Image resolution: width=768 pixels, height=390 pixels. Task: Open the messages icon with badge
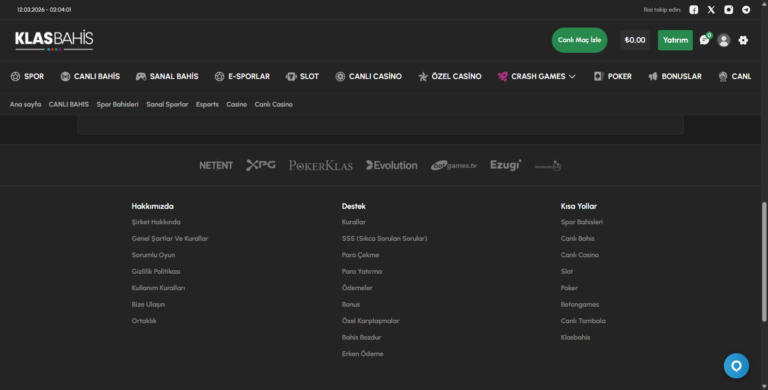pyautogui.click(x=705, y=40)
